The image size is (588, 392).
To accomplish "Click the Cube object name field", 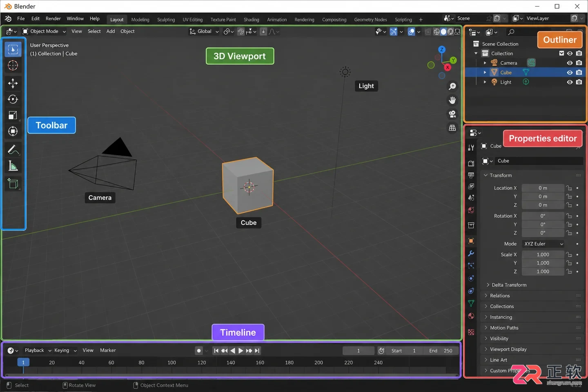I will tap(539, 161).
